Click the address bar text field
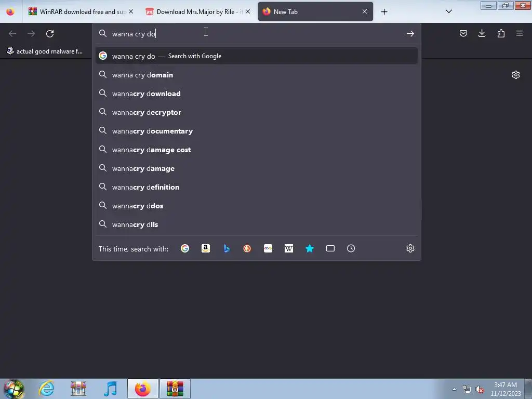 (x=256, y=34)
